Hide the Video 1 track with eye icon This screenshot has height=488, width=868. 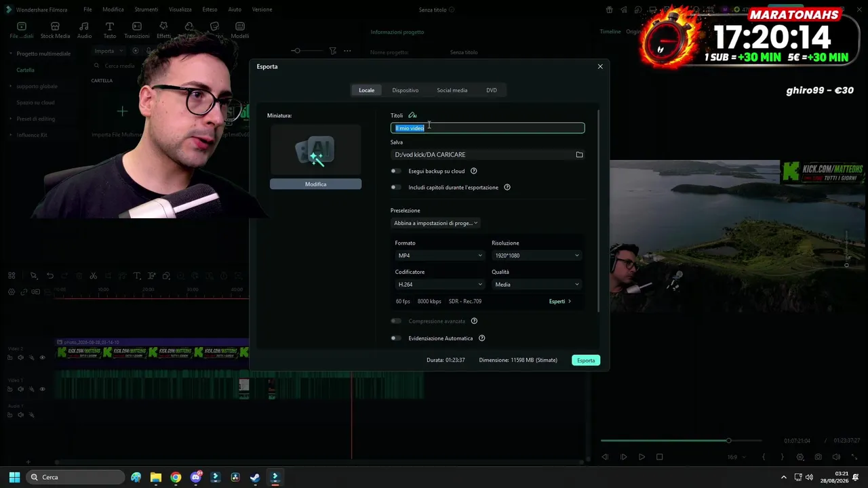(x=42, y=389)
